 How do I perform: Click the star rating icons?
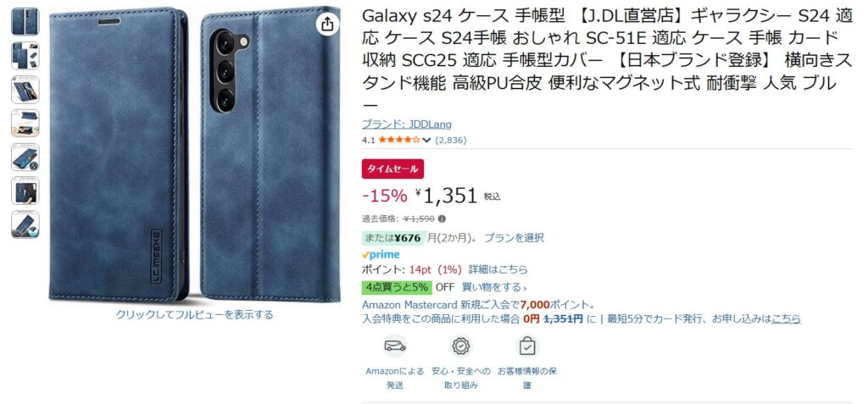[398, 140]
